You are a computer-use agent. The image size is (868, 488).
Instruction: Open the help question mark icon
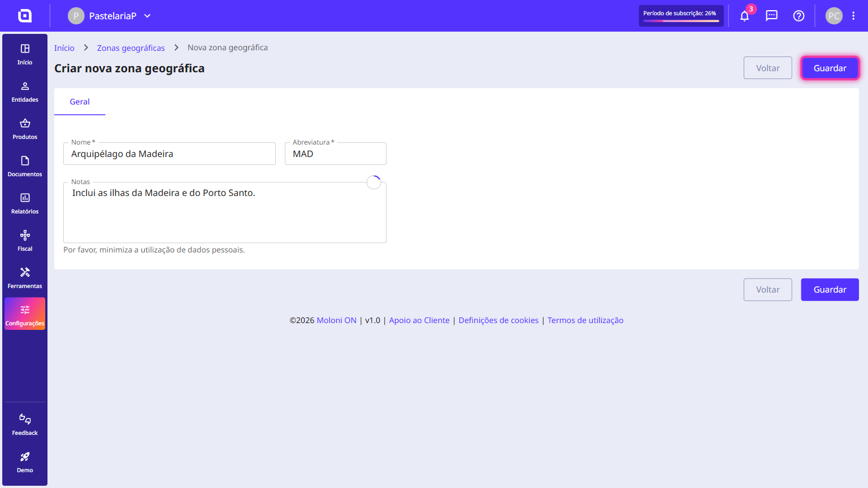799,16
